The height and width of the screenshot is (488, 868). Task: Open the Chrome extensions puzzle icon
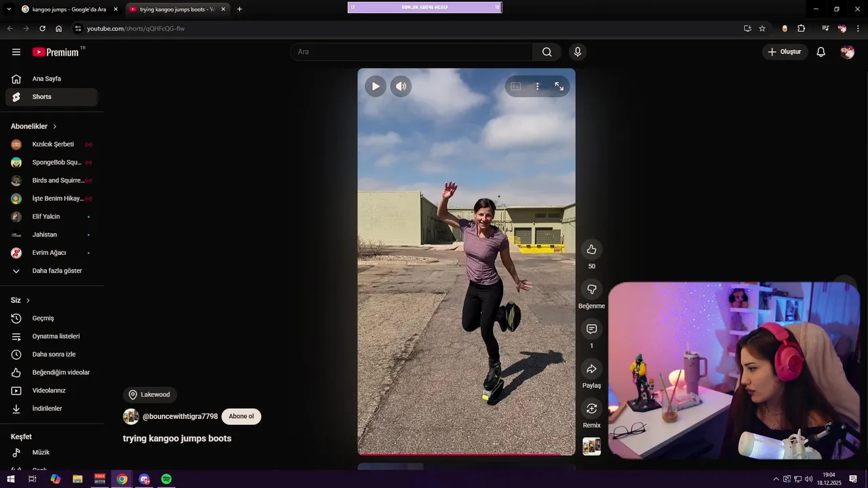click(801, 28)
